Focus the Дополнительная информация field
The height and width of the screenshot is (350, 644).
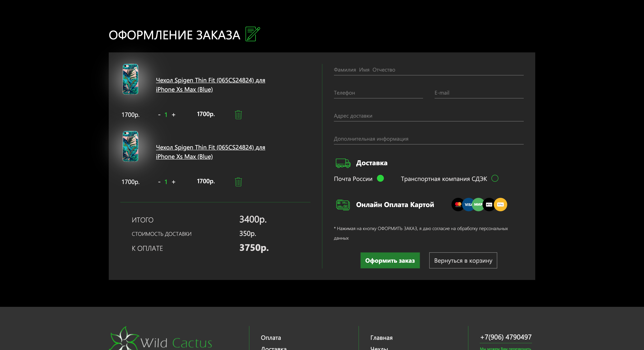point(428,139)
